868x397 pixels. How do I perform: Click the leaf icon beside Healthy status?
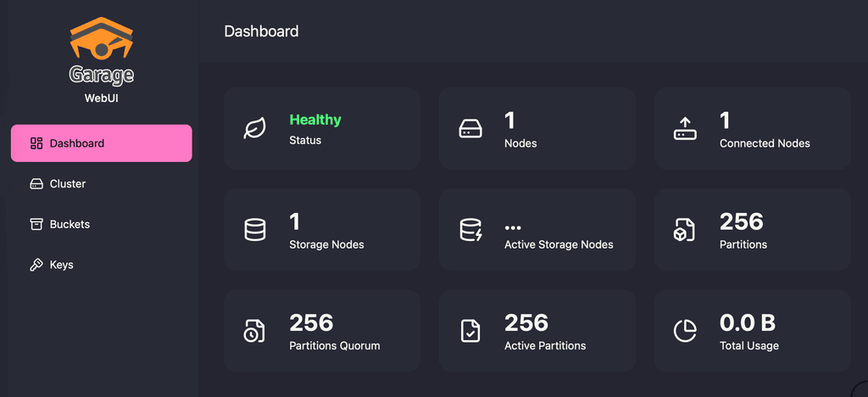255,129
